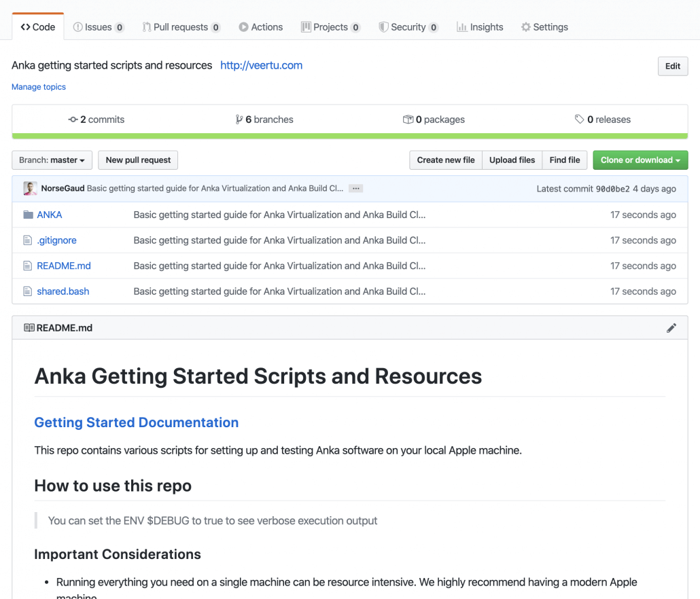
Task: Open Clone or download dropdown
Action: pos(640,160)
